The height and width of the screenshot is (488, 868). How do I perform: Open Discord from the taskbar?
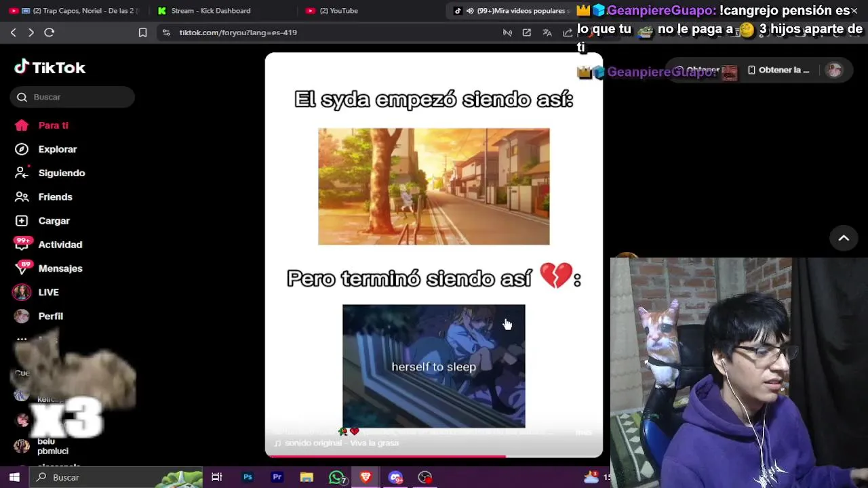pyautogui.click(x=396, y=477)
